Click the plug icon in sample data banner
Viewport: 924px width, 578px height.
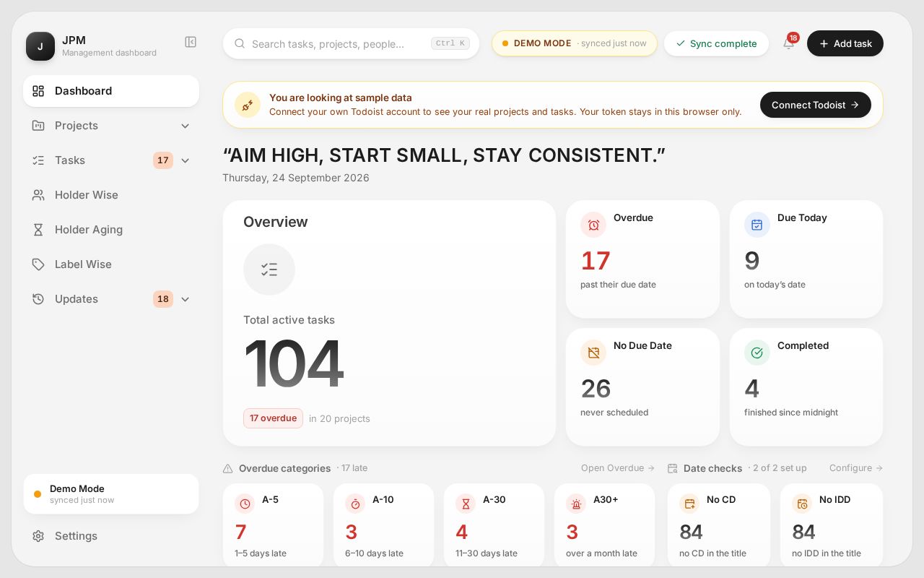[248, 105]
